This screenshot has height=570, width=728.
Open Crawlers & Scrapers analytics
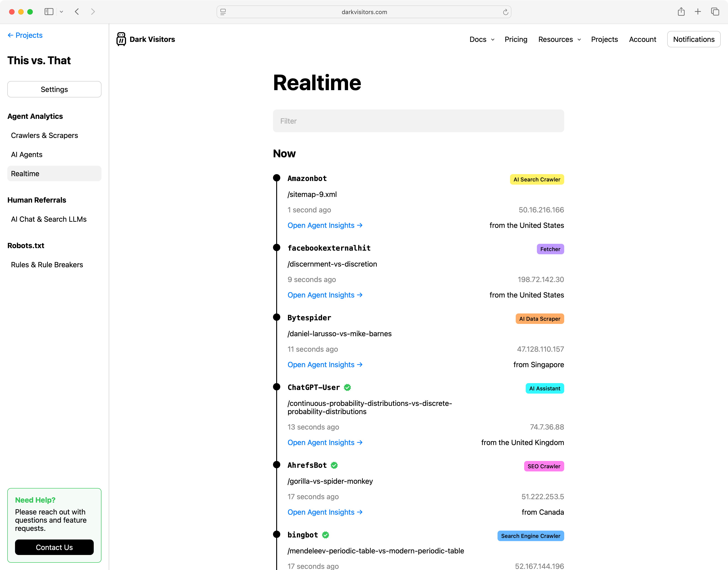[x=44, y=135]
